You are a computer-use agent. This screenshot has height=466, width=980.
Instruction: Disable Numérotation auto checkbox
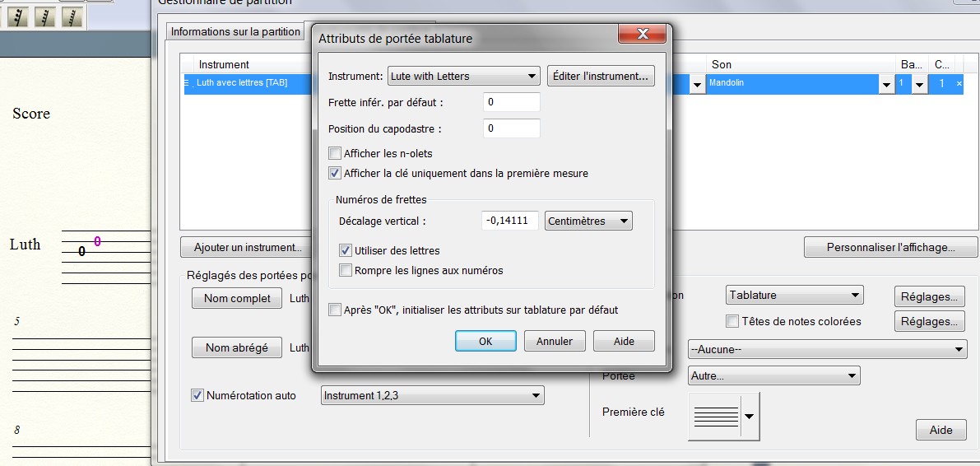point(197,395)
